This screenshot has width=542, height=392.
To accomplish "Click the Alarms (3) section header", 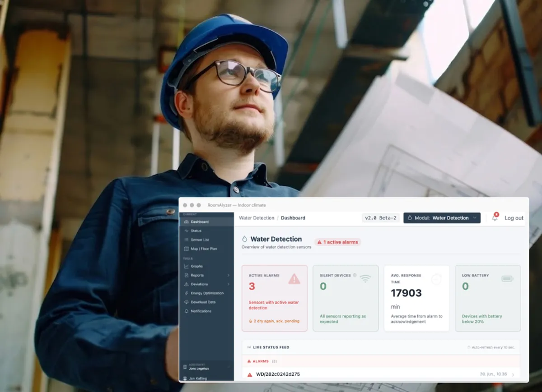I will point(381,361).
